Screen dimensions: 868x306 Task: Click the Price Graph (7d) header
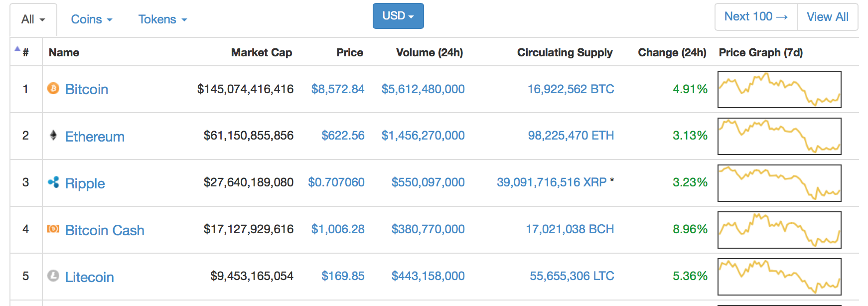pyautogui.click(x=761, y=52)
